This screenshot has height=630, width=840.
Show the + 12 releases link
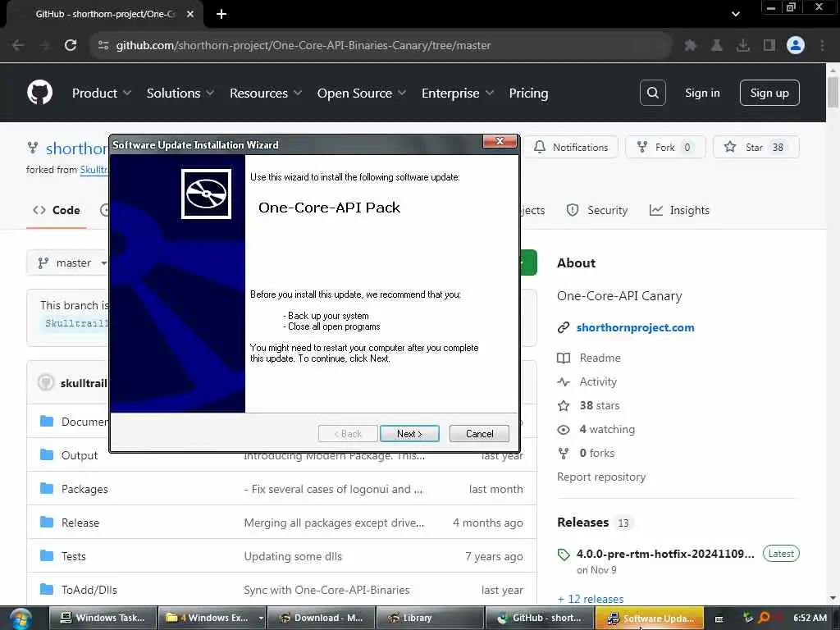pos(591,599)
